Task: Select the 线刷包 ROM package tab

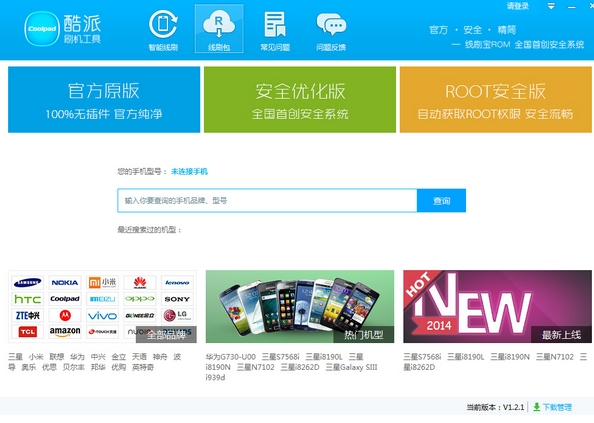Action: 219,29
